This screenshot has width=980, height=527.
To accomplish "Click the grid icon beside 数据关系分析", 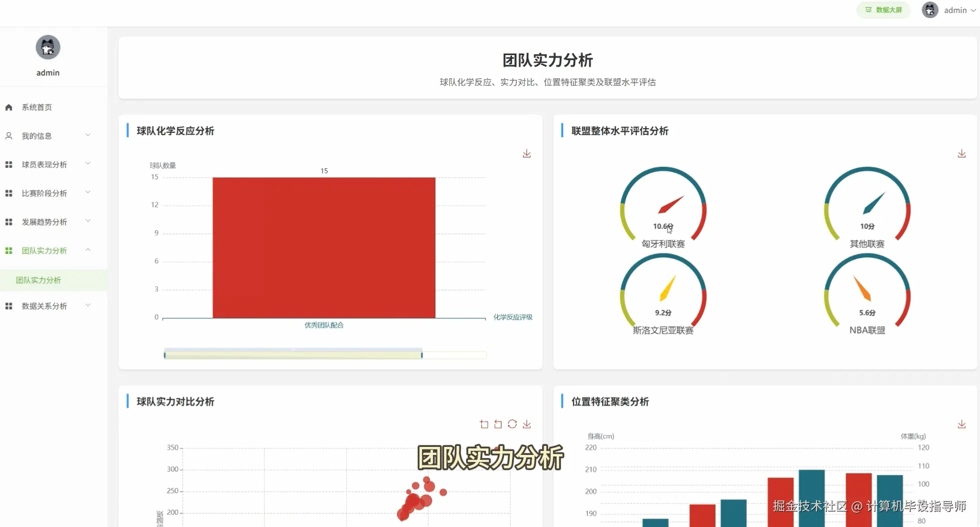I will [x=9, y=306].
